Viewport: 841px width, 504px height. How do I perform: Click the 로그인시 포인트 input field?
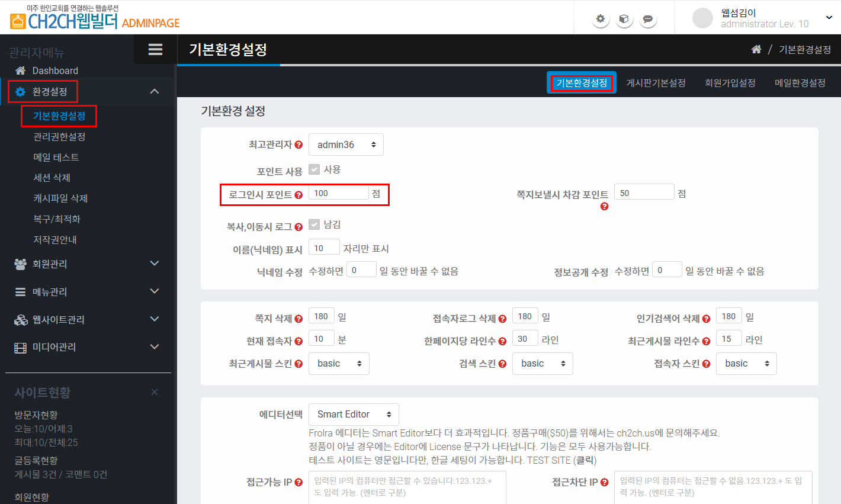click(338, 193)
